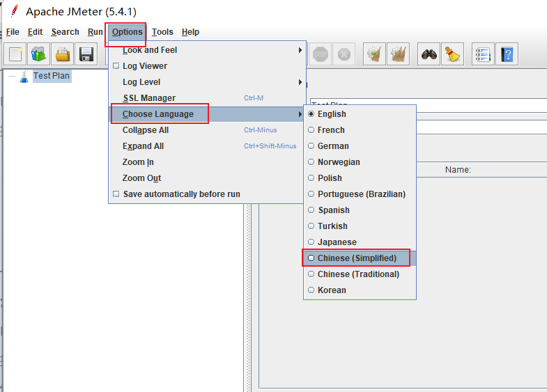The image size is (547, 392).
Task: Click the Name column header in variables table
Action: pos(458,170)
